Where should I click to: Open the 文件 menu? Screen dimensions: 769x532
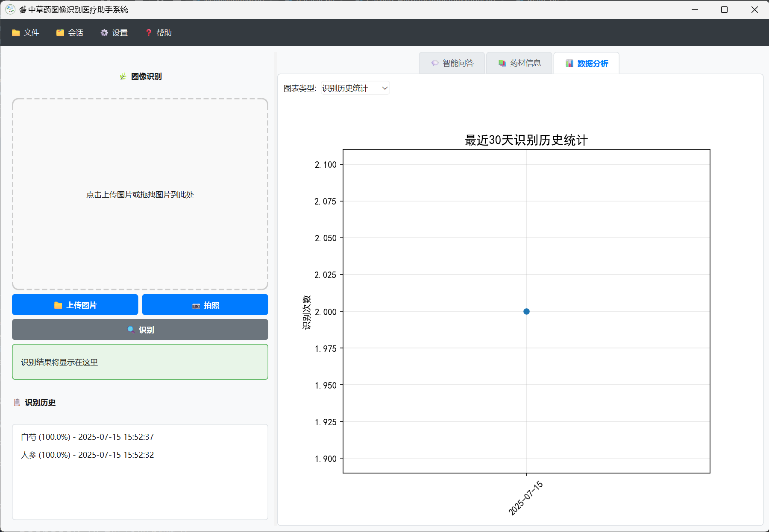pyautogui.click(x=26, y=33)
